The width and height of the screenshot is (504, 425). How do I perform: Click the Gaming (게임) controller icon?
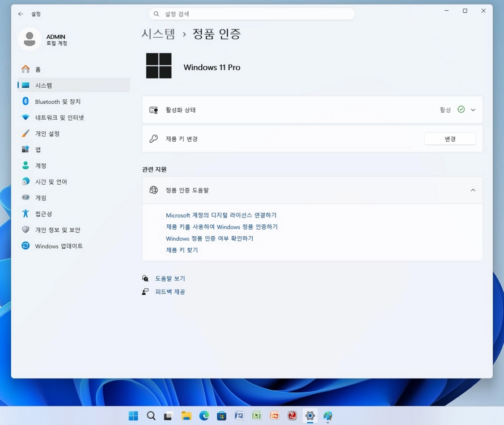[x=26, y=197]
